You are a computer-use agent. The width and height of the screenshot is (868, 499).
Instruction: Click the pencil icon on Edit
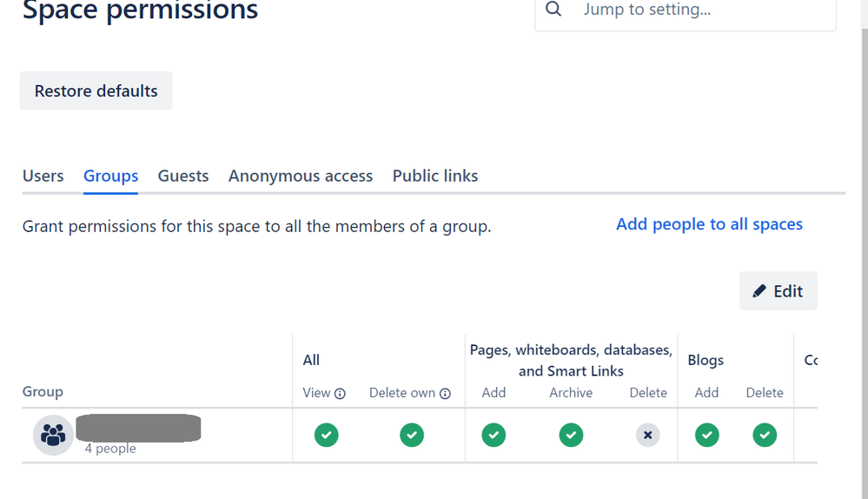759,291
